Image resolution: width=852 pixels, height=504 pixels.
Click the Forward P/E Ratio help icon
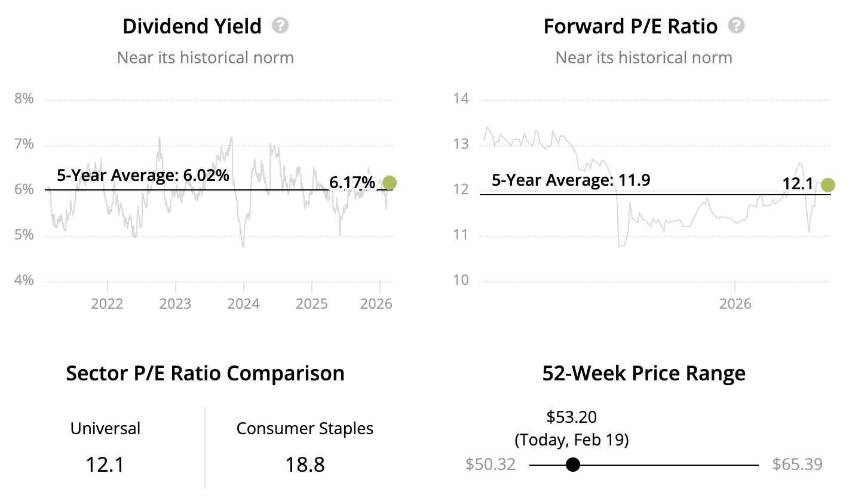737,26
